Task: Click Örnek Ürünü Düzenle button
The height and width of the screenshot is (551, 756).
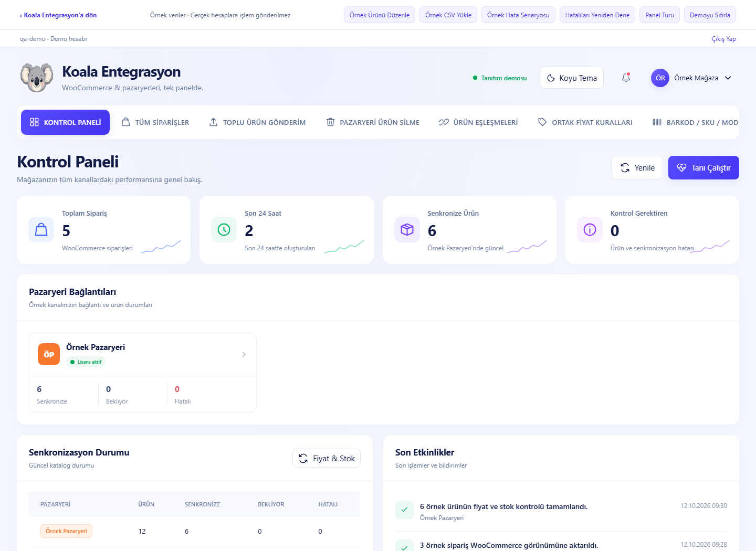Action: pyautogui.click(x=380, y=15)
